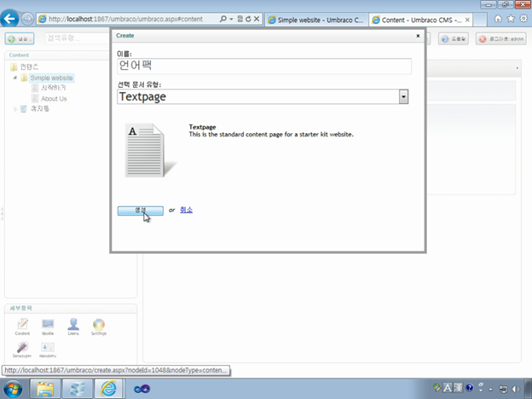Open the document type dropdown arrow
The image size is (532, 399).
[x=403, y=96]
